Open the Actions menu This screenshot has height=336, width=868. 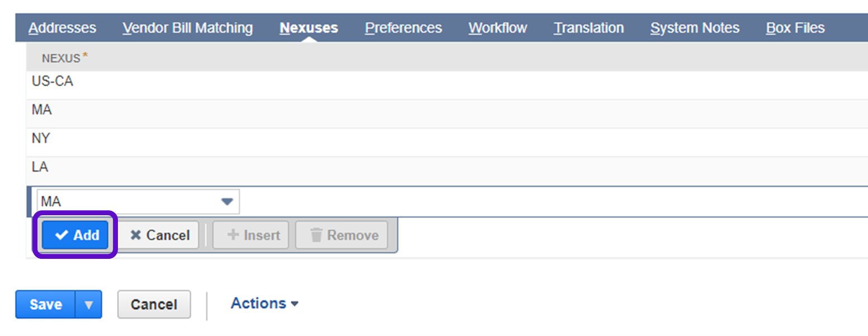(264, 304)
